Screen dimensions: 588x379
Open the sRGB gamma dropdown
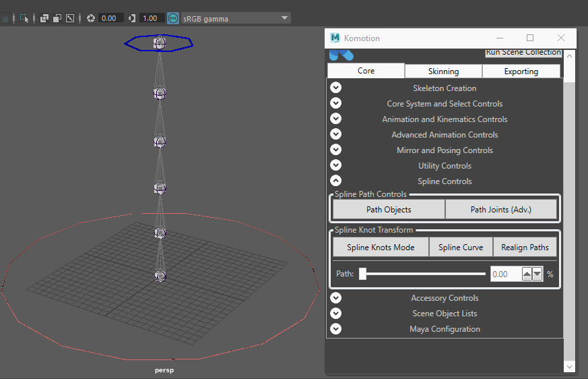click(236, 18)
